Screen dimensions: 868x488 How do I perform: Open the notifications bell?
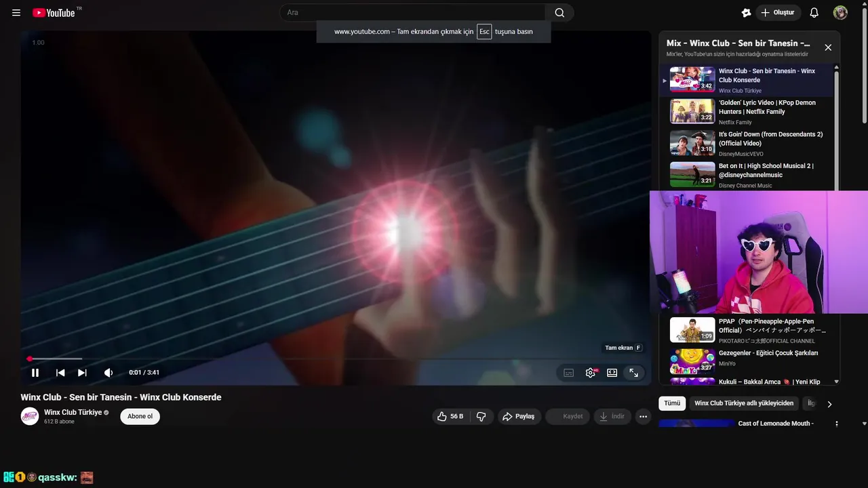814,13
